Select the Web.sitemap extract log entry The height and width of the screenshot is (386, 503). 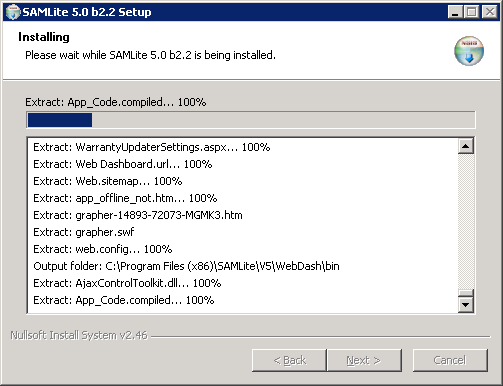(108, 181)
